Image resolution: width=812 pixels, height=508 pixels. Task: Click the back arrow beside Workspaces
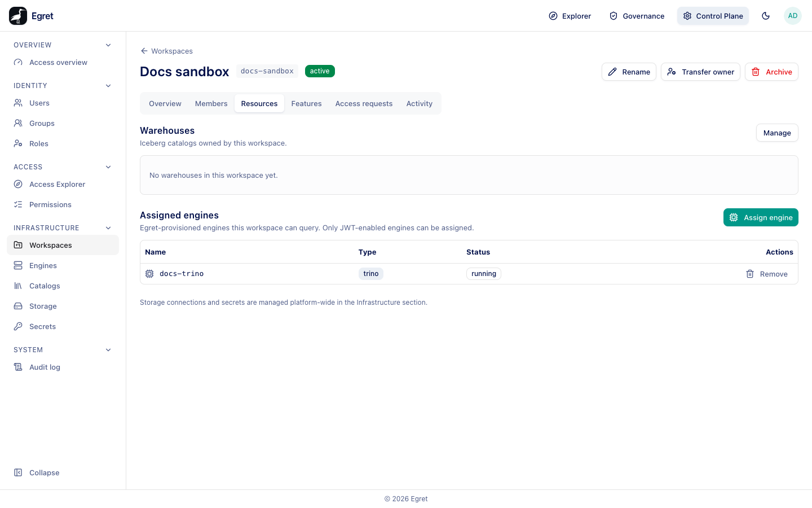pos(144,51)
